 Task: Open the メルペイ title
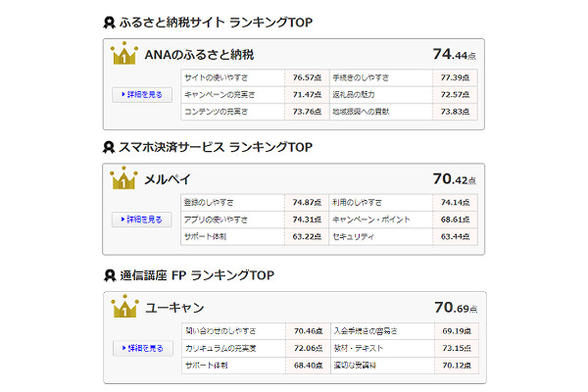[x=168, y=180]
